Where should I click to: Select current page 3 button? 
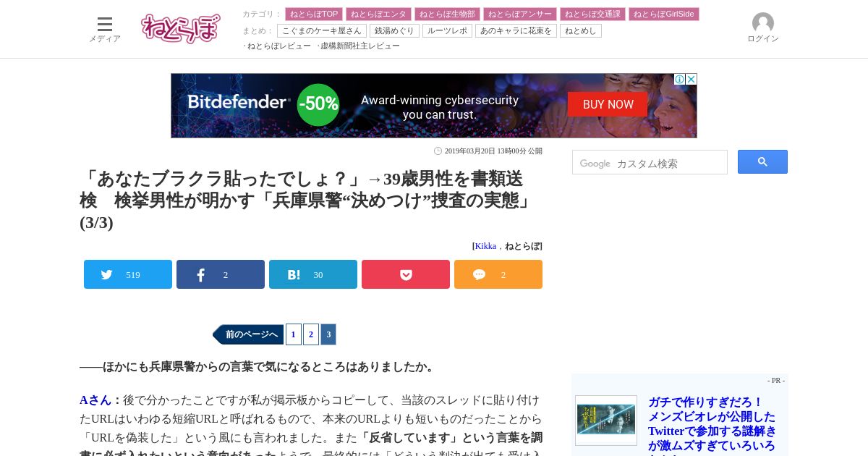click(x=328, y=334)
